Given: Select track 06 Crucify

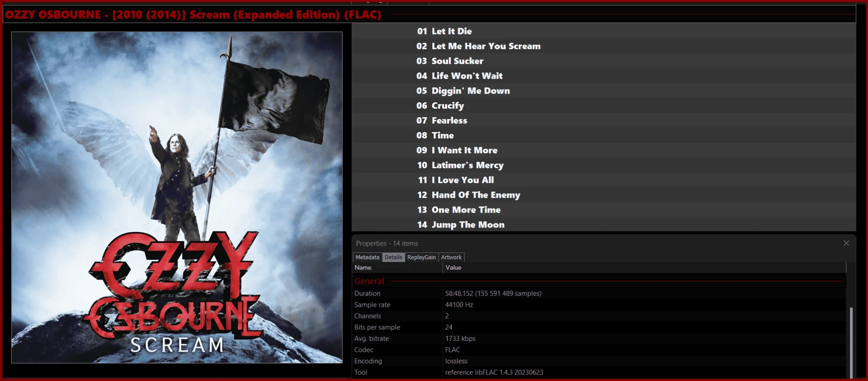Looking at the screenshot, I should (x=604, y=106).
